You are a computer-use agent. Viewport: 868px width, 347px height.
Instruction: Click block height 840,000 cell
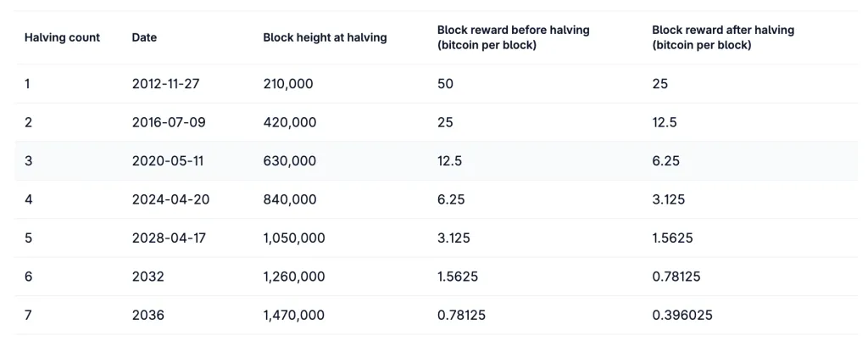click(x=289, y=199)
